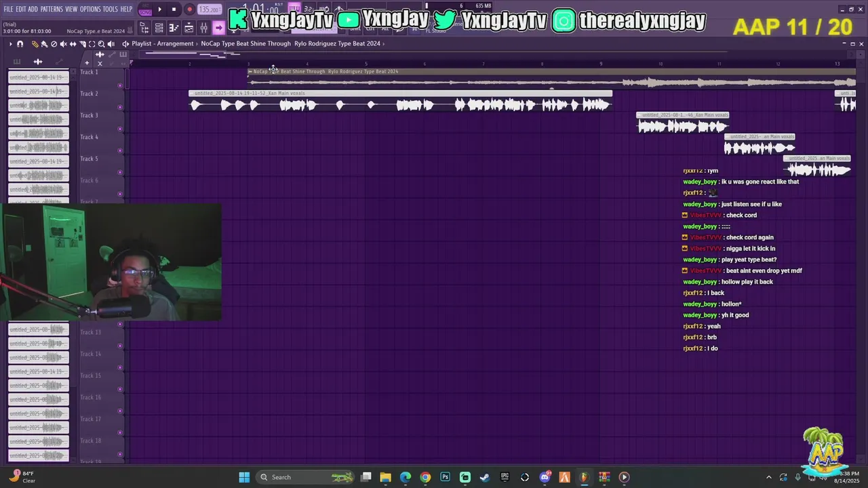Click the transport Play button
Image resolution: width=868 pixels, height=488 pixels.
tap(160, 9)
